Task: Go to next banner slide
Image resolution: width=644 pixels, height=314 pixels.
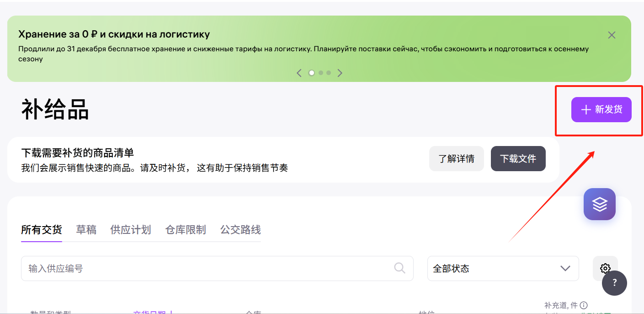Action: tap(340, 73)
